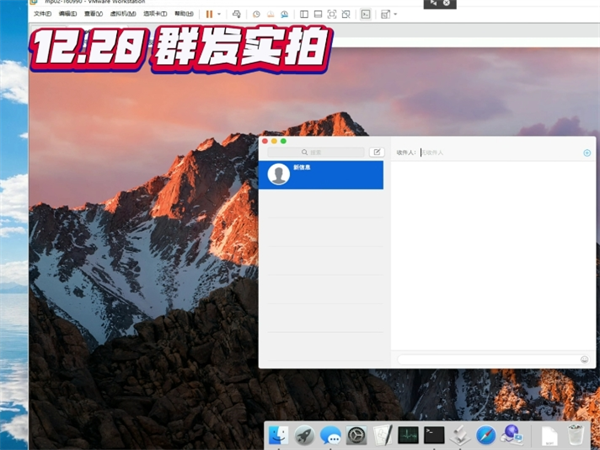Add a contact with the plus button

(x=587, y=153)
